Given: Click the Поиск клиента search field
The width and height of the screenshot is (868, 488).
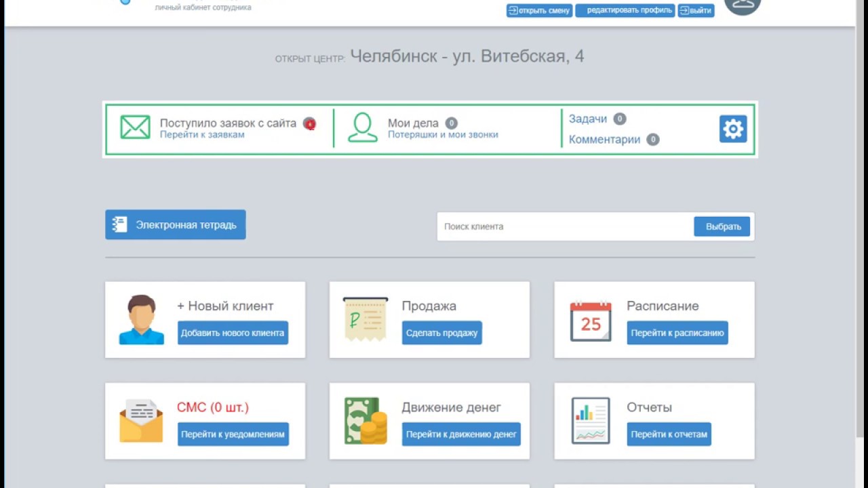Looking at the screenshot, I should [566, 226].
